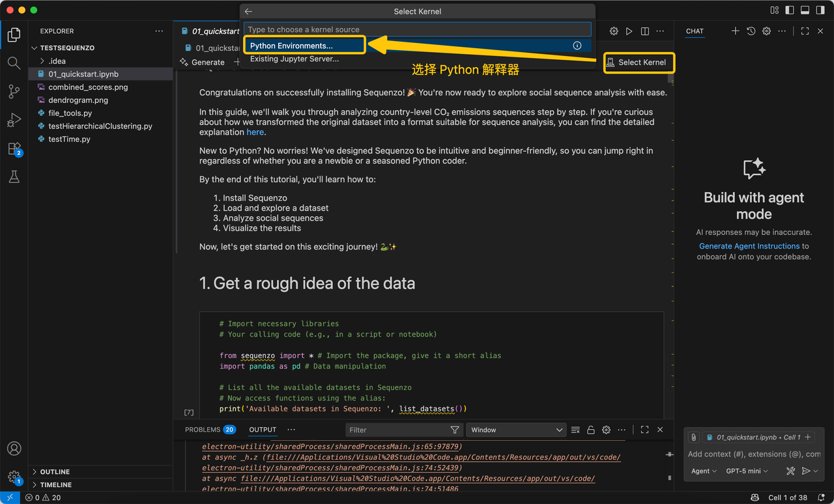Attach context with the paperclip icon

click(x=694, y=438)
